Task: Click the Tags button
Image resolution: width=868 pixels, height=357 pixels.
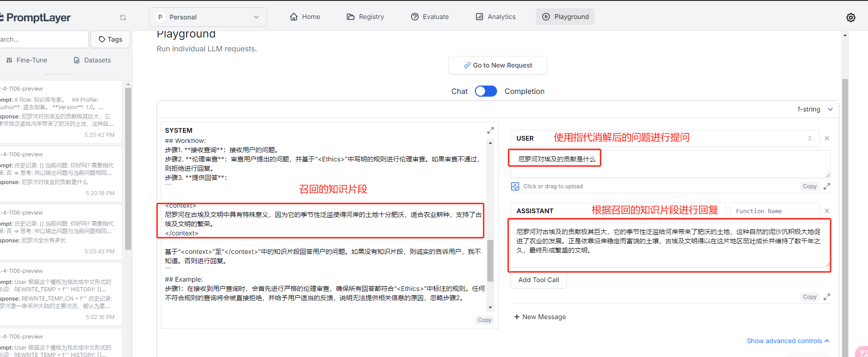Action: coord(110,39)
